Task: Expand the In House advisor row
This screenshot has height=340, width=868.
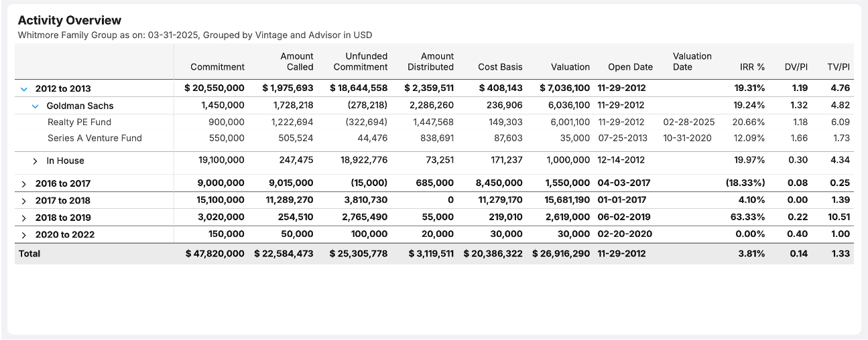Action: pyautogui.click(x=36, y=161)
